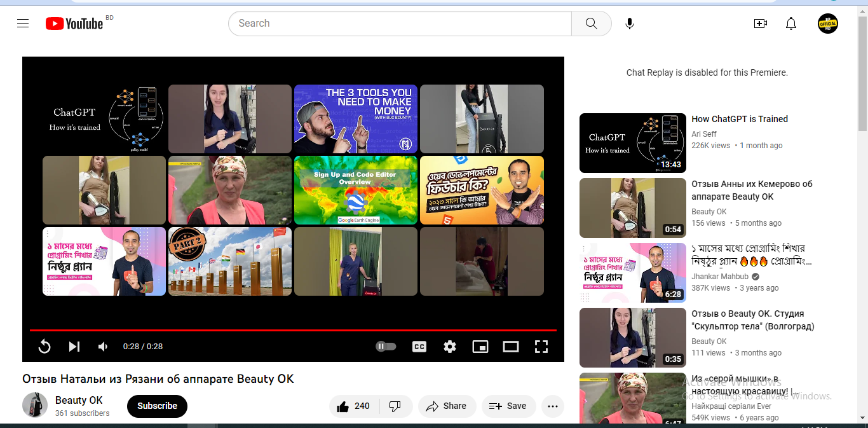Go fullscreen in the player

541,347
